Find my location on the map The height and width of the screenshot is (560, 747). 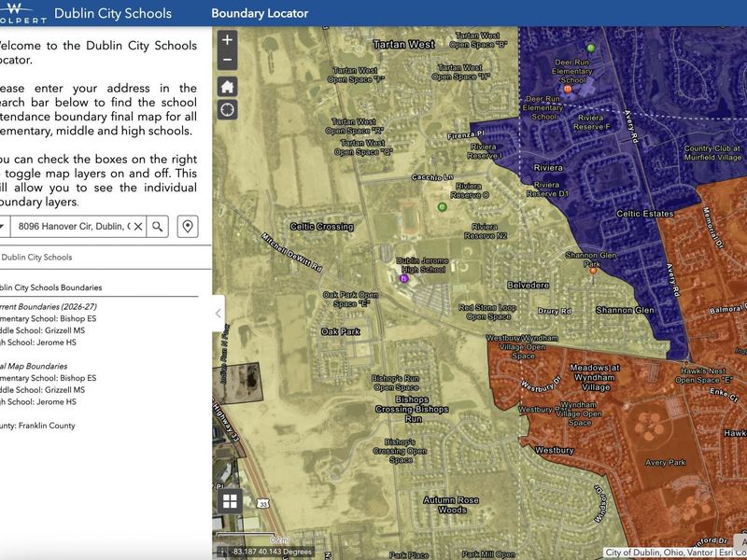pyautogui.click(x=227, y=109)
